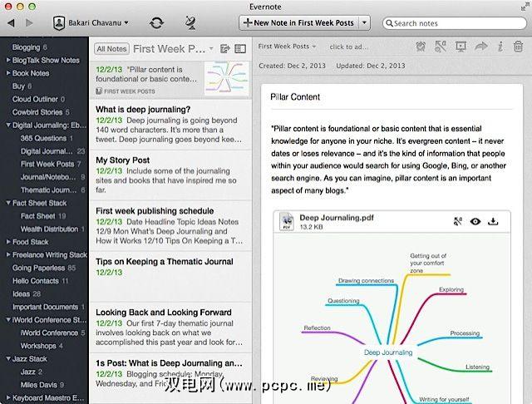Open the New Note dropdown arrow
This screenshot has width=532, height=404.
pos(364,22)
